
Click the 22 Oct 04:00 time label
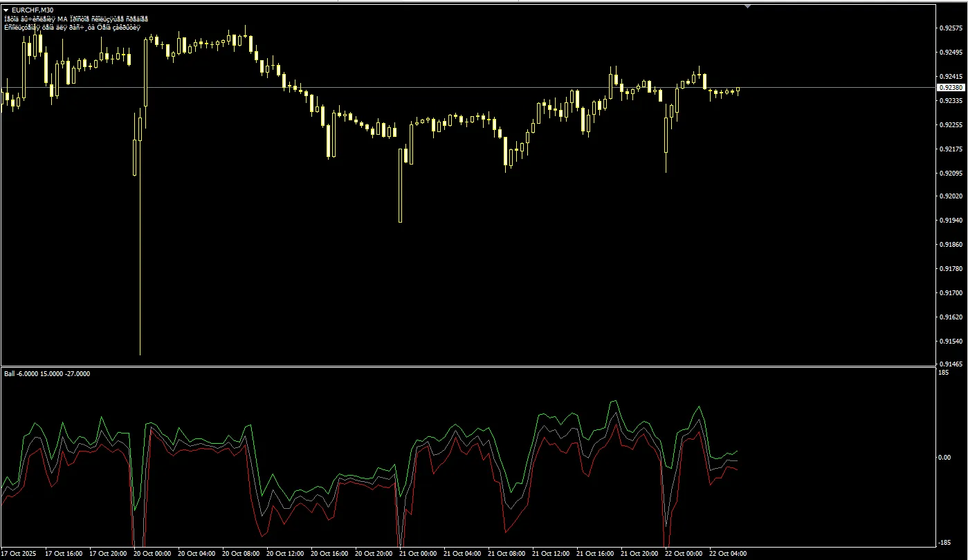729,554
